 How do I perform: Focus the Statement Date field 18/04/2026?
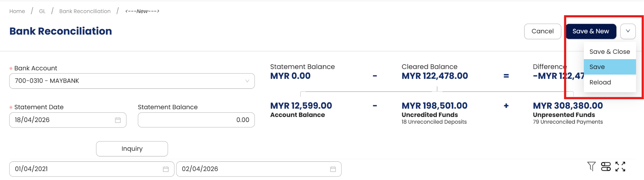coord(60,120)
